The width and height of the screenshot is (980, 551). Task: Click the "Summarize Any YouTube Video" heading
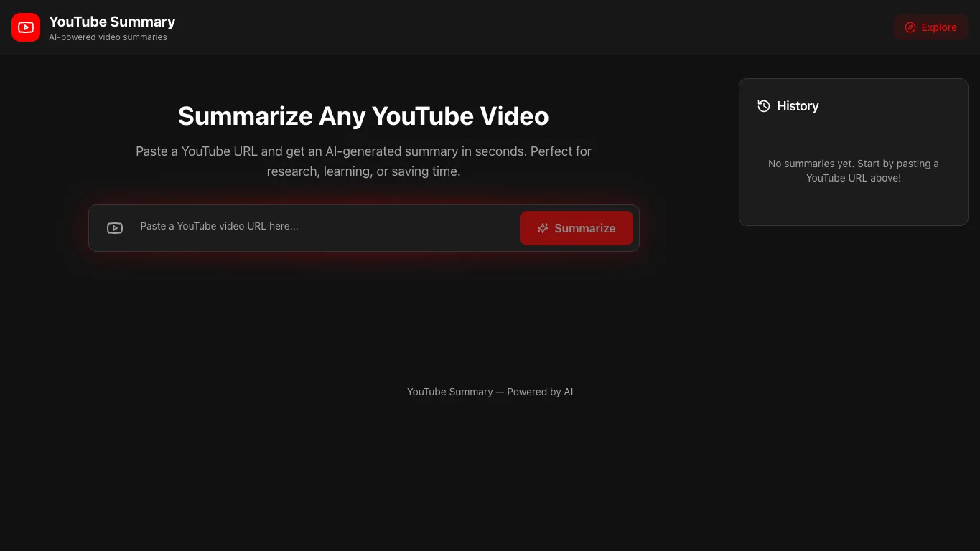tap(363, 116)
